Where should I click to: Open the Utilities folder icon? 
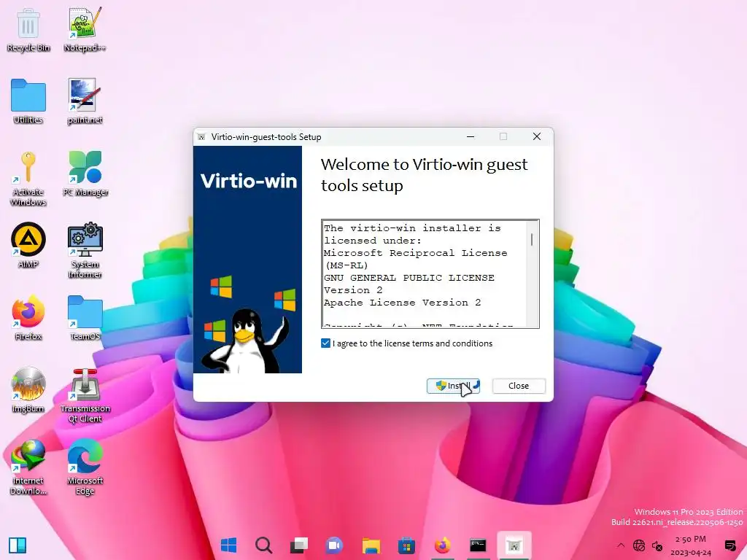pos(28,102)
